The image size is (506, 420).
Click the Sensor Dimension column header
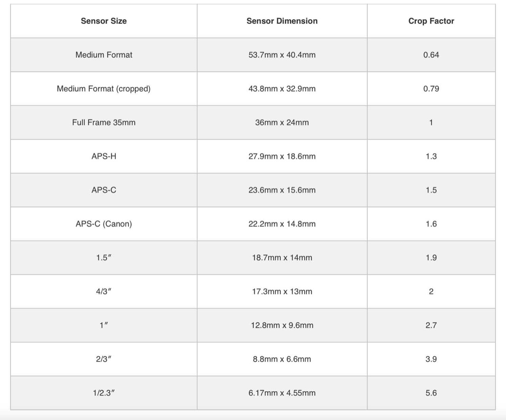pyautogui.click(x=282, y=21)
